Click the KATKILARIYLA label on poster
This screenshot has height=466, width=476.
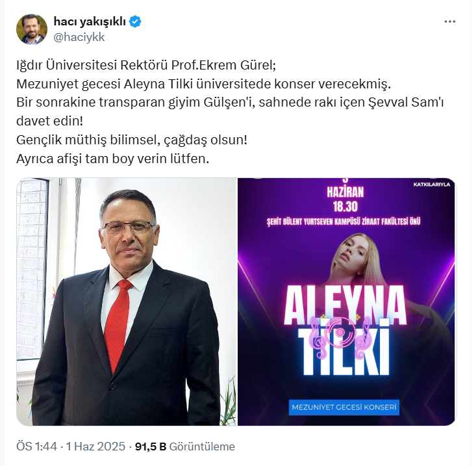pyautogui.click(x=432, y=184)
